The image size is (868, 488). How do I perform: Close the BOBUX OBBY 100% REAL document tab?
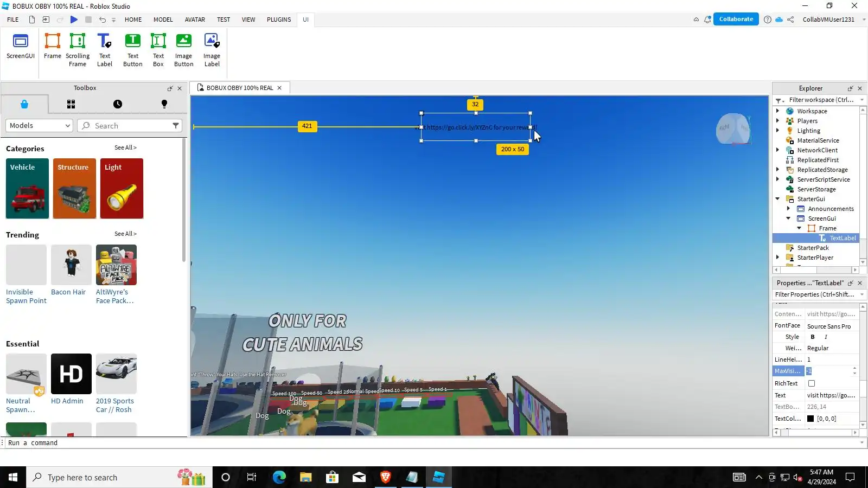coord(279,88)
